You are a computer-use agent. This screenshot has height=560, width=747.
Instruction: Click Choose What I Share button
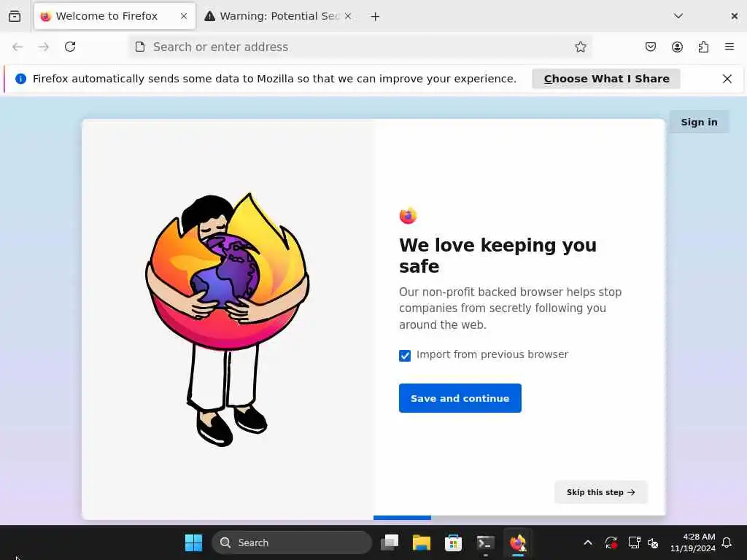coord(606,79)
